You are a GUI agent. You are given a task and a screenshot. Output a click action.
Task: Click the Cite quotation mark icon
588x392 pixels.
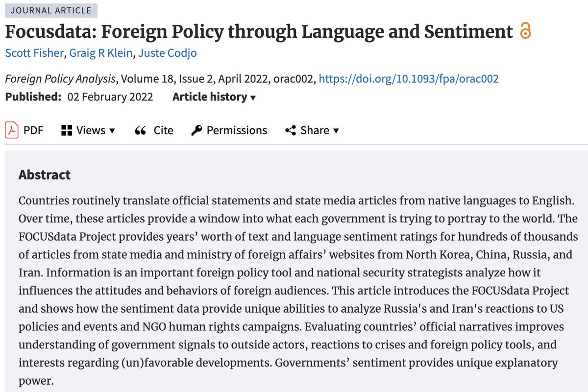coord(141,130)
